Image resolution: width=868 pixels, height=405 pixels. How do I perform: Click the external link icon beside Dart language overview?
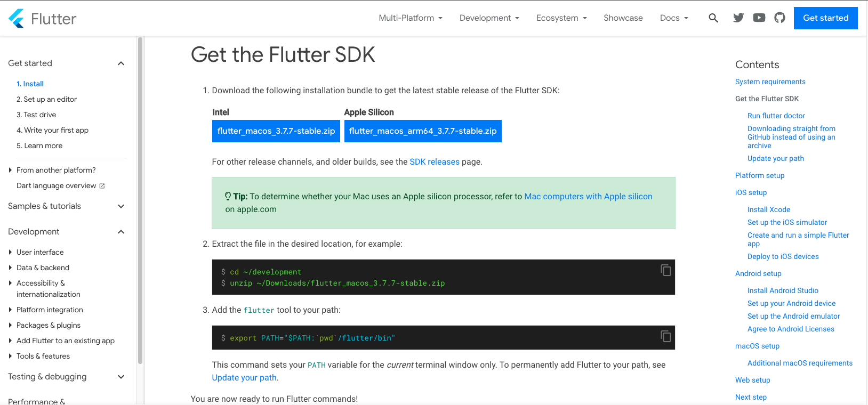coord(102,186)
